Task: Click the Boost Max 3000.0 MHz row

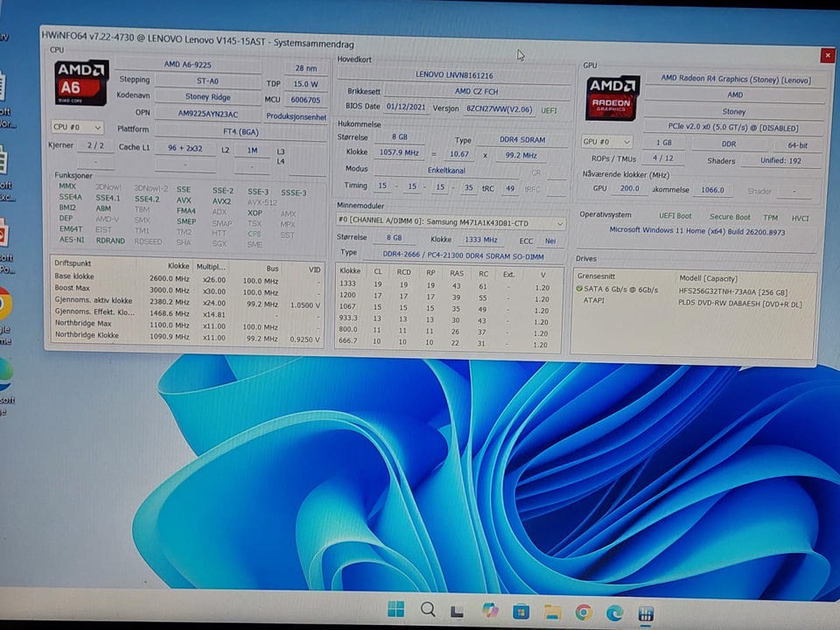Action: [187, 290]
